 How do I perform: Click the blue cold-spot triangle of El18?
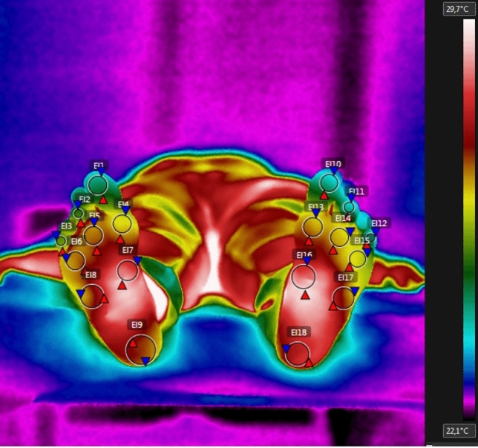[x=286, y=348]
